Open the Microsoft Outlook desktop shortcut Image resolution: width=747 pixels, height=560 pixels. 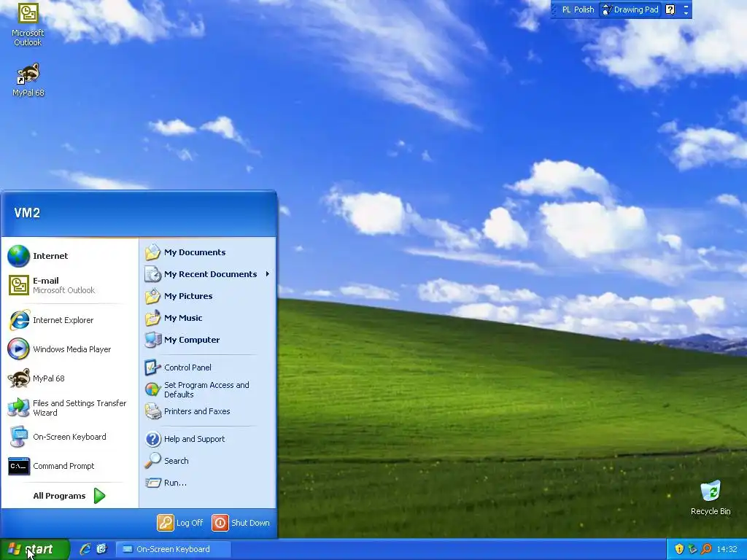click(x=28, y=25)
